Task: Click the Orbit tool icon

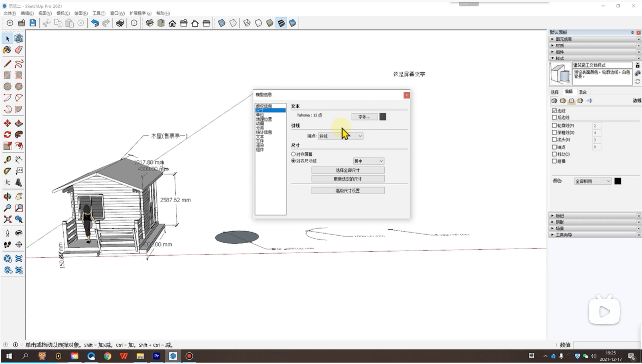Action: point(7,197)
